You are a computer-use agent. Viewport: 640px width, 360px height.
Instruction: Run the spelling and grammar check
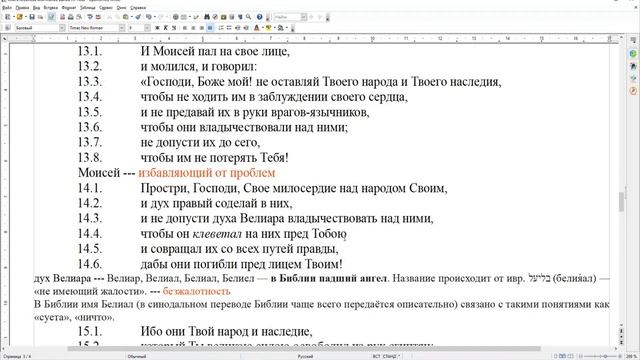point(90,17)
